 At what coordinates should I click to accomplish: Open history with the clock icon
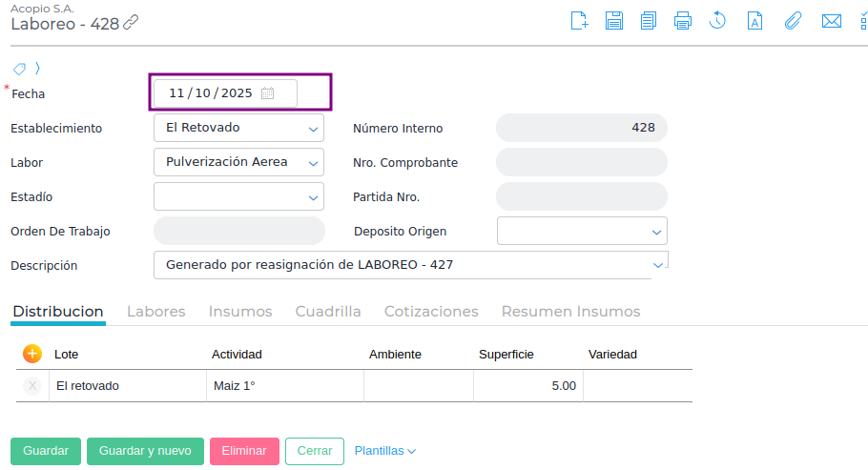coord(718,21)
